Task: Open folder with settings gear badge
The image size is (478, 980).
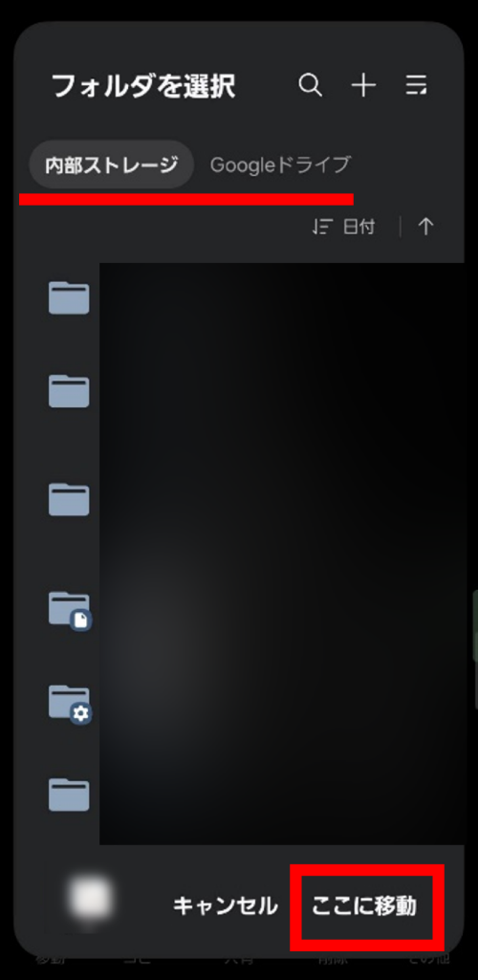Action: pyautogui.click(x=70, y=705)
